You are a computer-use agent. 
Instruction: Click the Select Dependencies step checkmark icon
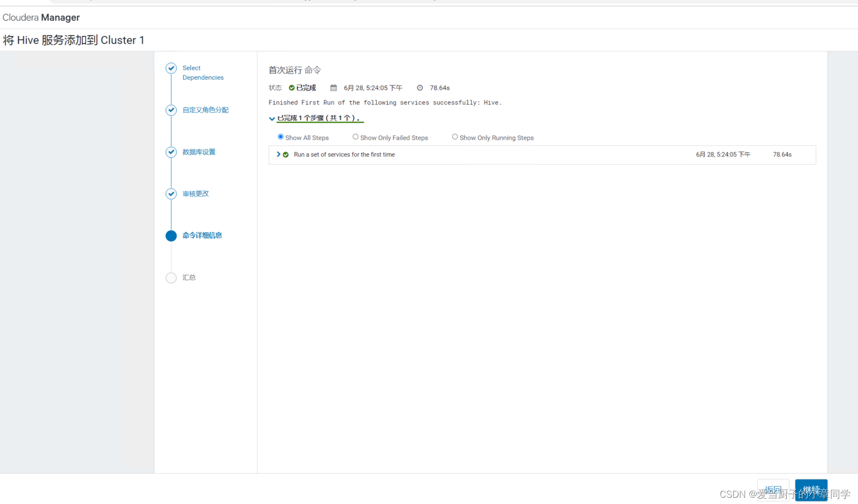click(171, 68)
